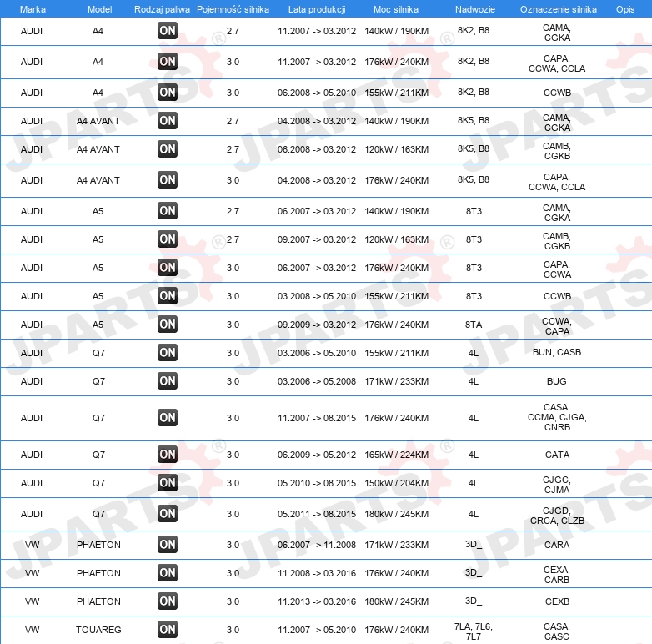Screen dimensions: 652x644
Task: Click power value 165kW / 224KM
Action: pyautogui.click(x=396, y=455)
